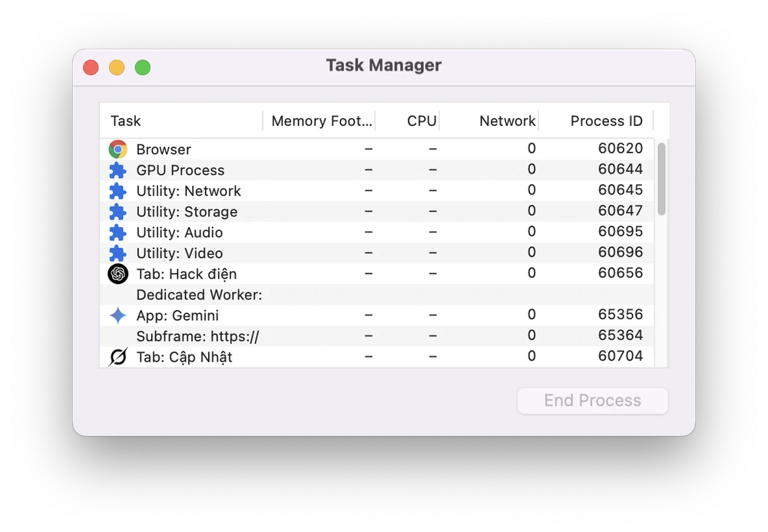Click the Utility: Network puzzle icon

pyautogui.click(x=118, y=191)
